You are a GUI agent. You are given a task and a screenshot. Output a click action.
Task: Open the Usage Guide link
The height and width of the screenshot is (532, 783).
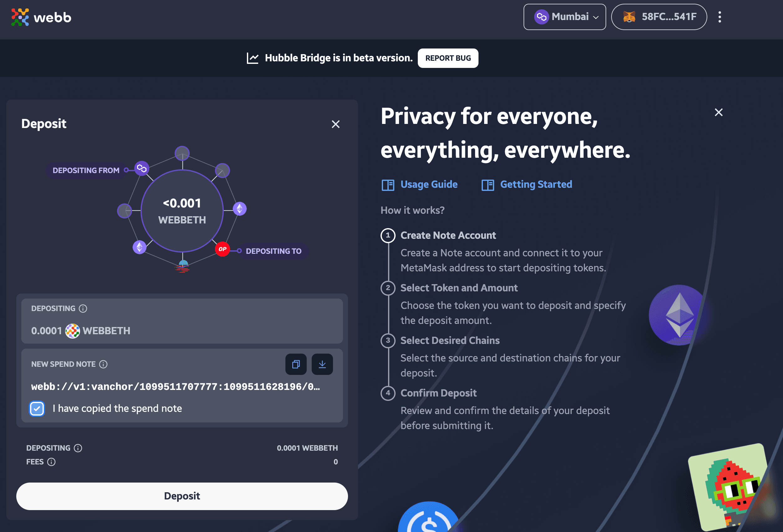[x=428, y=184]
